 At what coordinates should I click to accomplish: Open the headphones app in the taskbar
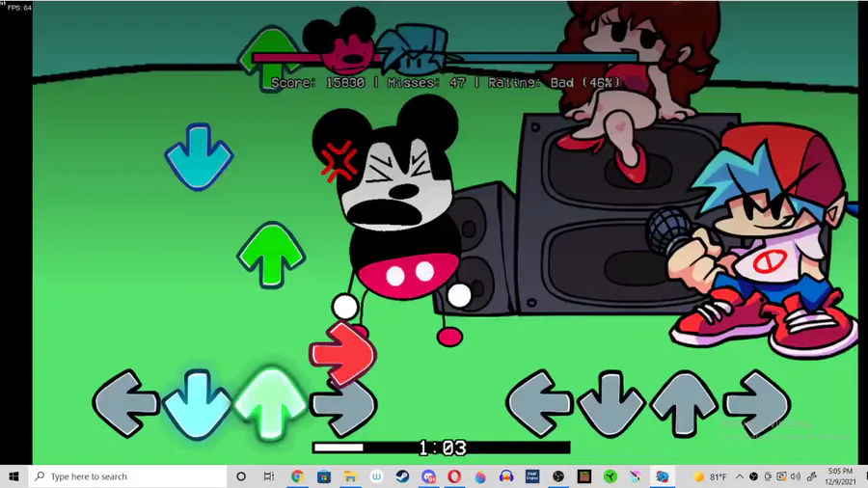click(x=506, y=476)
